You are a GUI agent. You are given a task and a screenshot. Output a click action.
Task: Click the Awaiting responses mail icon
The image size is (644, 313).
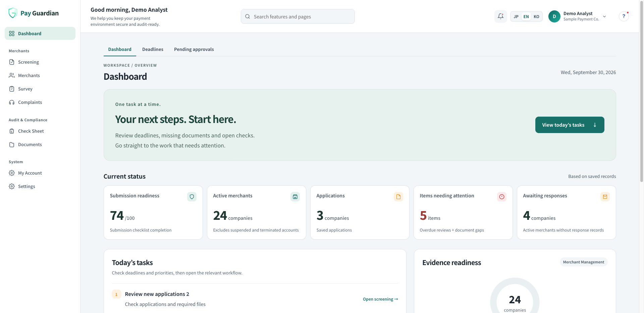[605, 197]
